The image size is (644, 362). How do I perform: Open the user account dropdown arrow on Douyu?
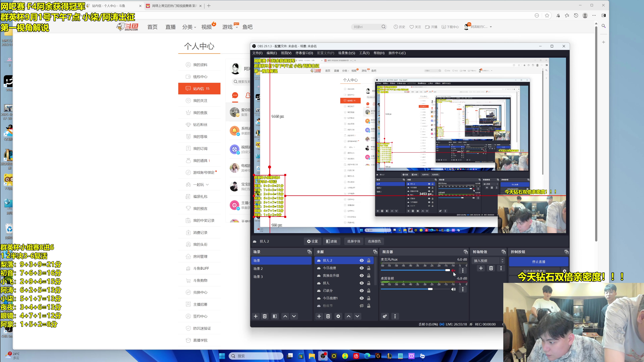point(491,27)
